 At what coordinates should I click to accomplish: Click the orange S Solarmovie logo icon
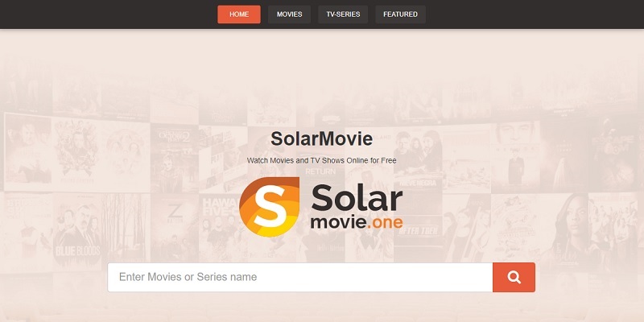(x=270, y=207)
